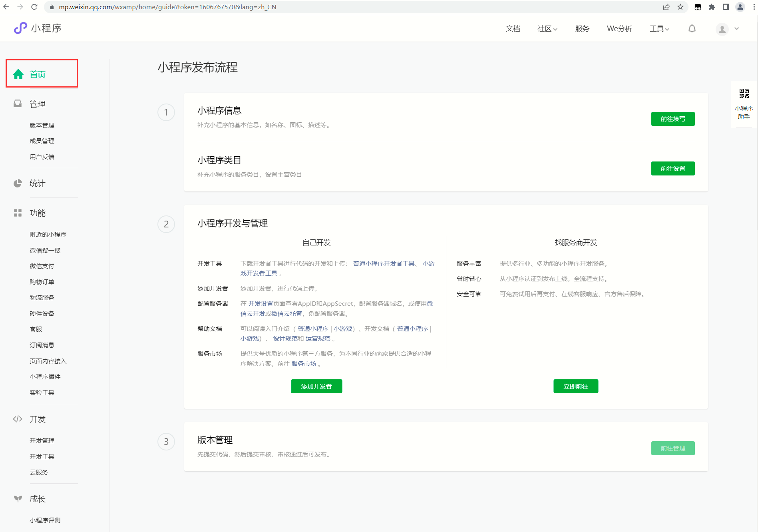The height and width of the screenshot is (532, 758).
Task: Open the 微信云托管 link
Action: pos(286,313)
